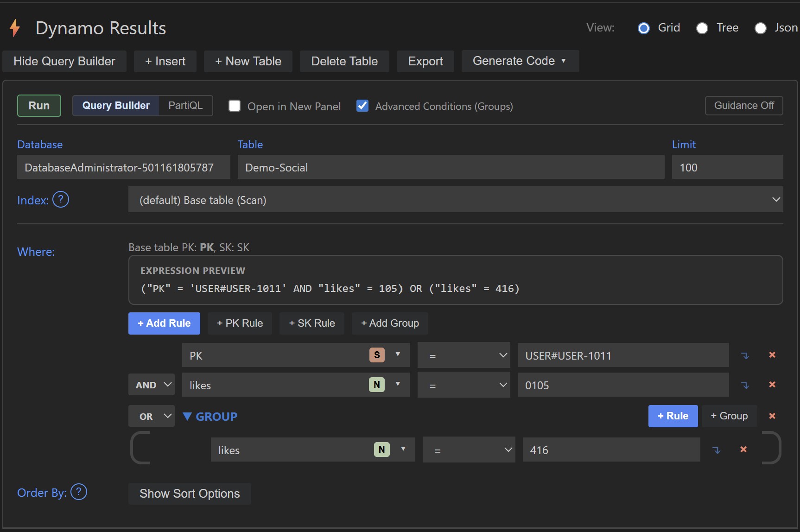Screen dimensions: 800x532
Task: Click the value field USER#USER-1011
Action: pyautogui.click(x=623, y=355)
